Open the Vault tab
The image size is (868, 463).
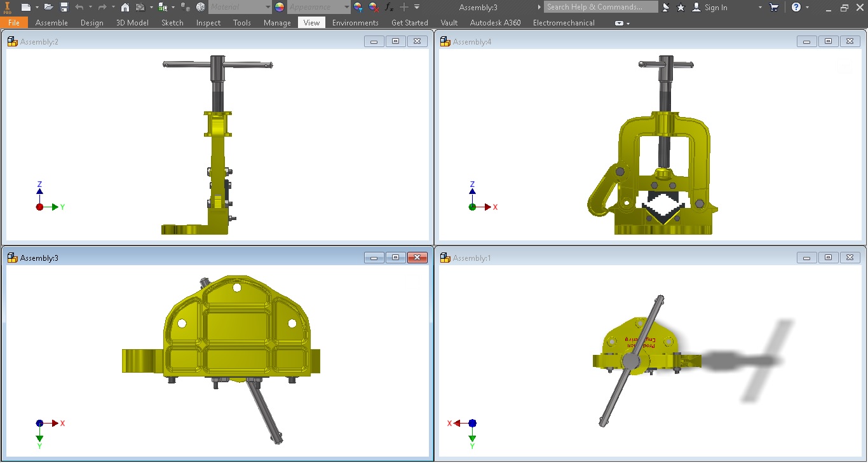click(x=449, y=22)
